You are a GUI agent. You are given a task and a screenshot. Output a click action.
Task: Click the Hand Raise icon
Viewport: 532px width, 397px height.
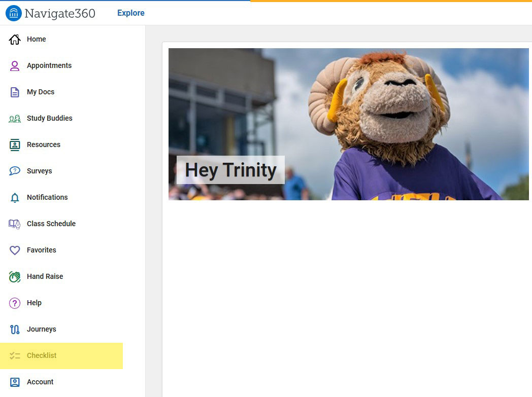[x=15, y=277]
